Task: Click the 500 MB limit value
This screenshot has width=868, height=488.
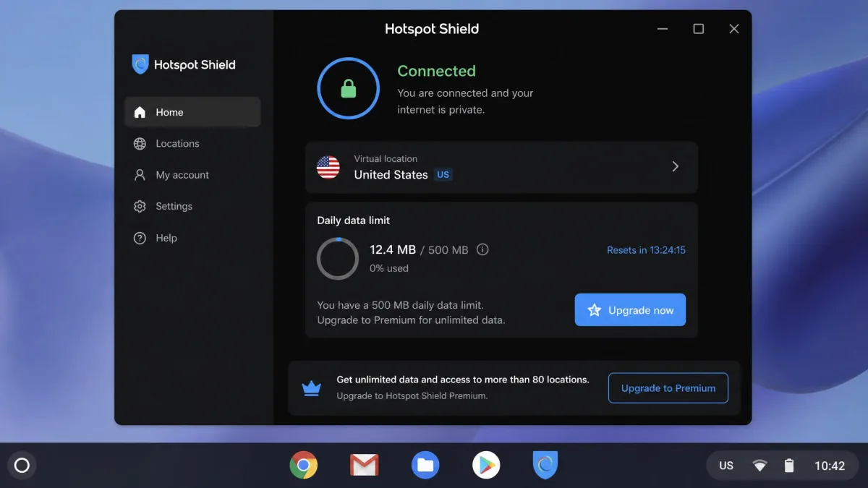Action: point(448,250)
